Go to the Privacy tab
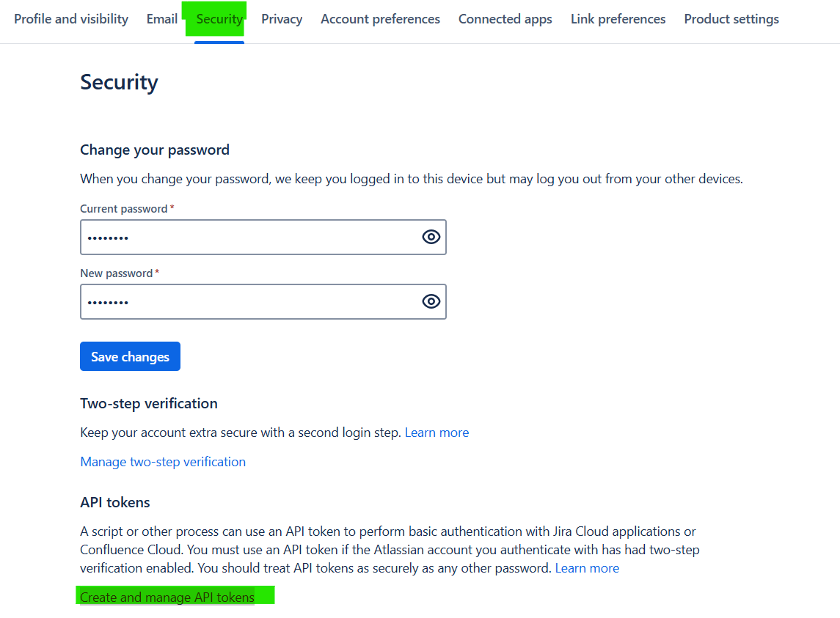840x618 pixels. coord(282,19)
